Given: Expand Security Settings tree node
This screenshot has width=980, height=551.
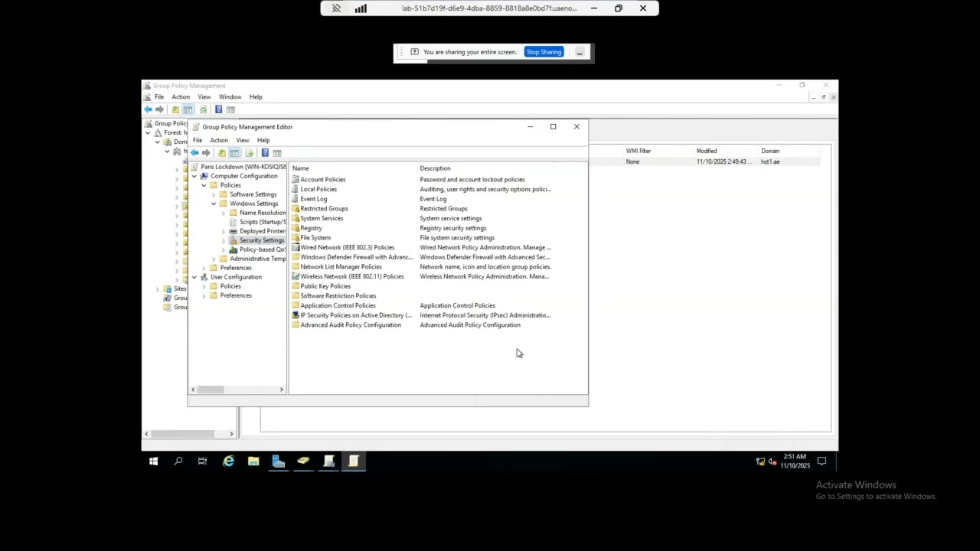Looking at the screenshot, I should 224,240.
